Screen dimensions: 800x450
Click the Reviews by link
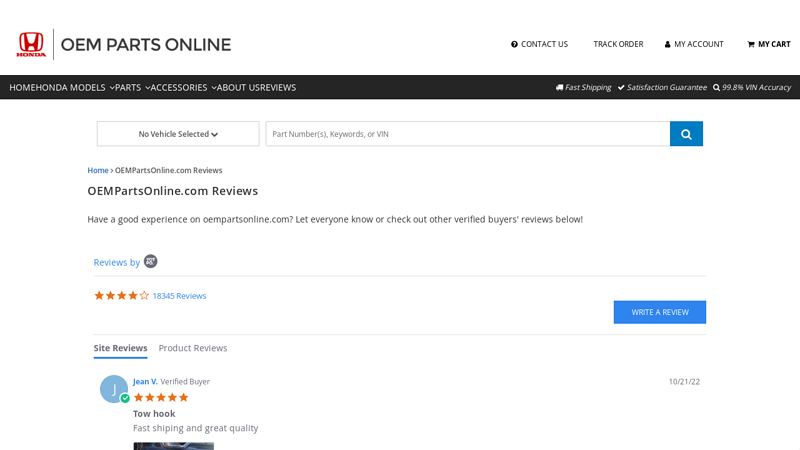coord(116,262)
